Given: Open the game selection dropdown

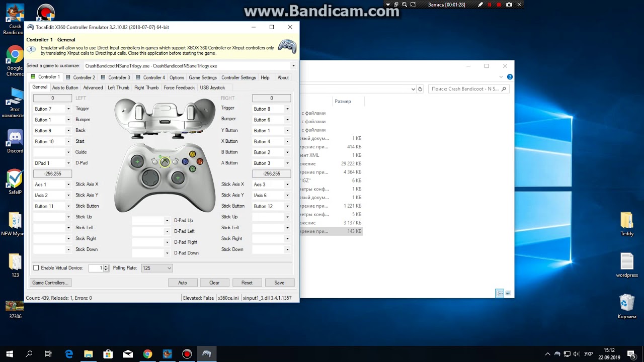Looking at the screenshot, I should [293, 66].
